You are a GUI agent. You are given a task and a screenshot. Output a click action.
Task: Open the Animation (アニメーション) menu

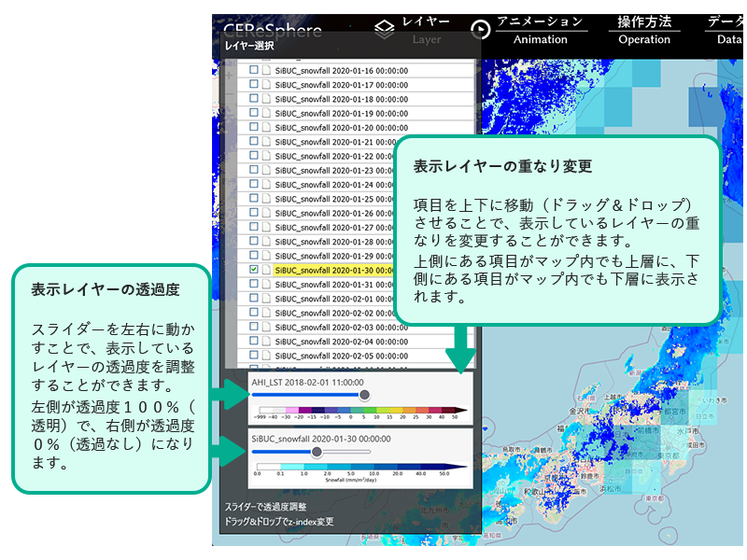tap(541, 30)
